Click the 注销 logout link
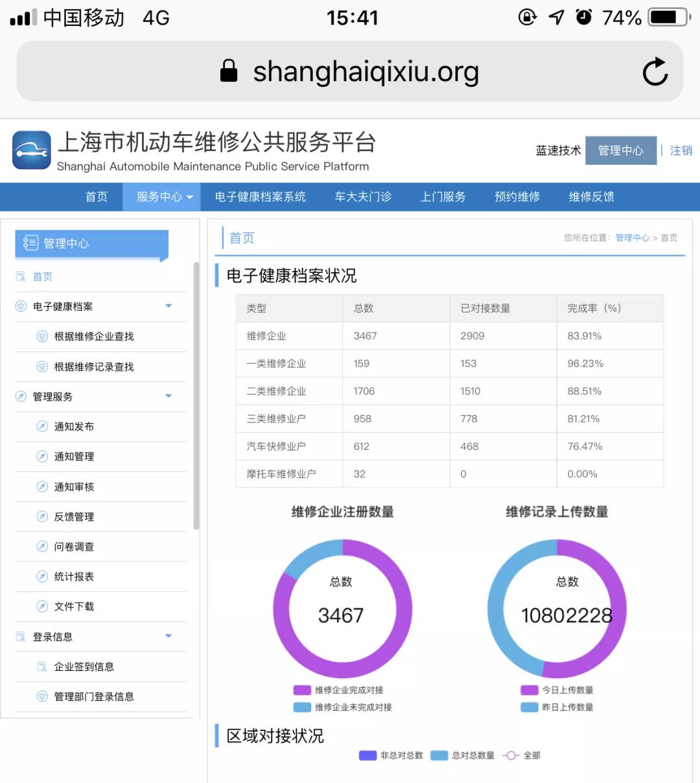The height and width of the screenshot is (783, 700). point(681,150)
